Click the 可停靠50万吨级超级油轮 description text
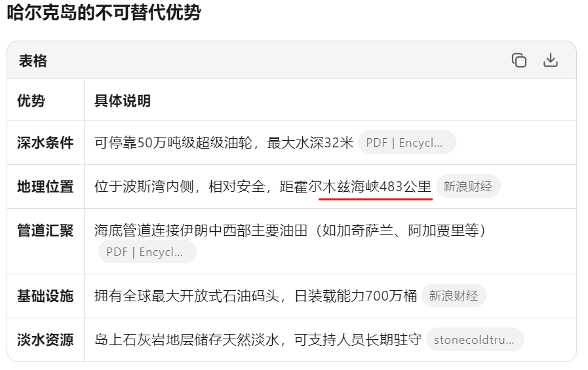 tap(173, 143)
